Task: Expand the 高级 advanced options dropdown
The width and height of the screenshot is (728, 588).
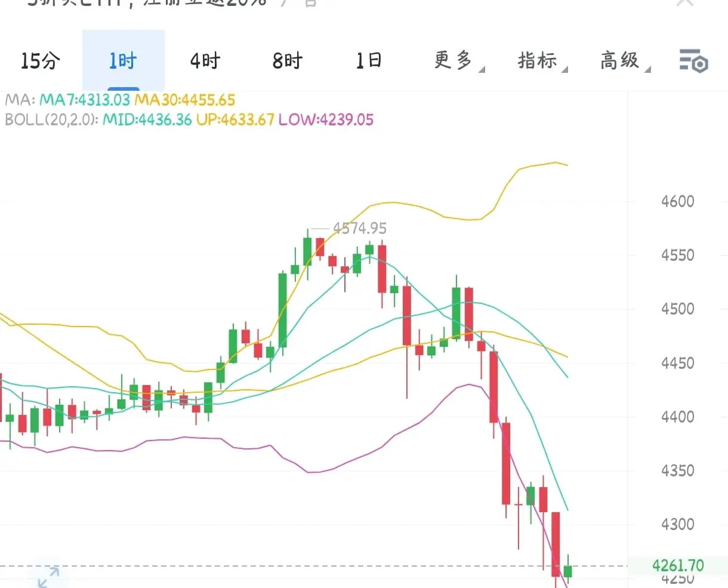Action: [x=624, y=60]
